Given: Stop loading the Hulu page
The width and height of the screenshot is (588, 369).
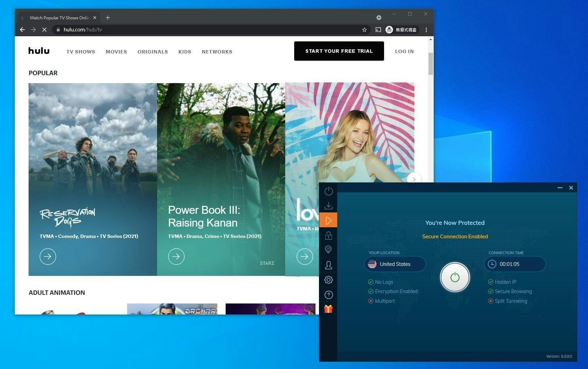Looking at the screenshot, I should 44,30.
